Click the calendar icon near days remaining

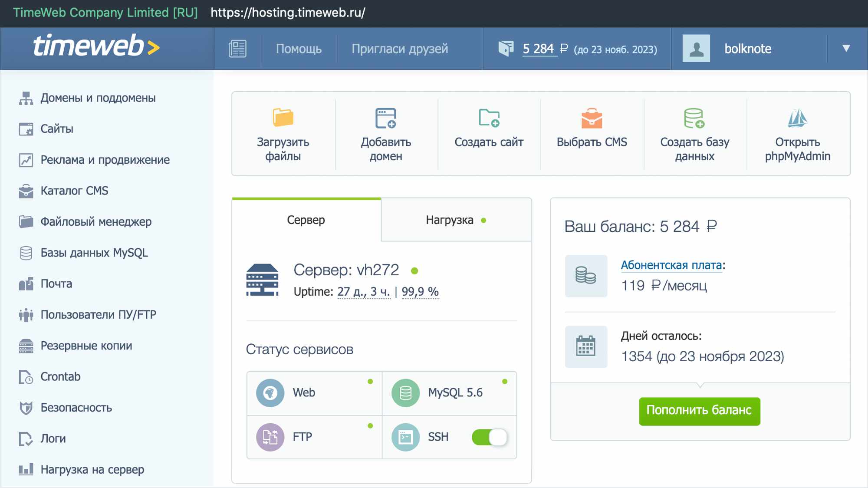tap(586, 347)
